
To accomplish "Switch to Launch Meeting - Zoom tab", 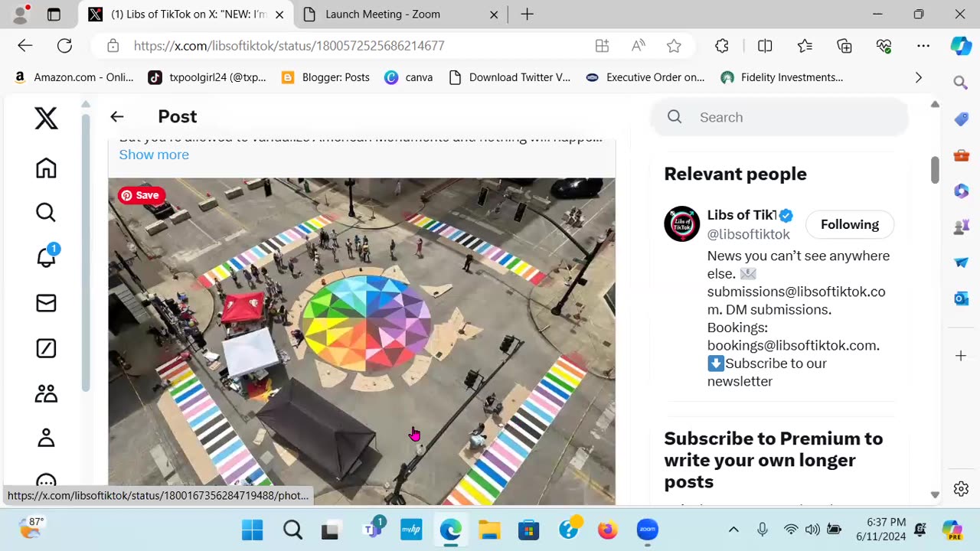I will coord(383,15).
